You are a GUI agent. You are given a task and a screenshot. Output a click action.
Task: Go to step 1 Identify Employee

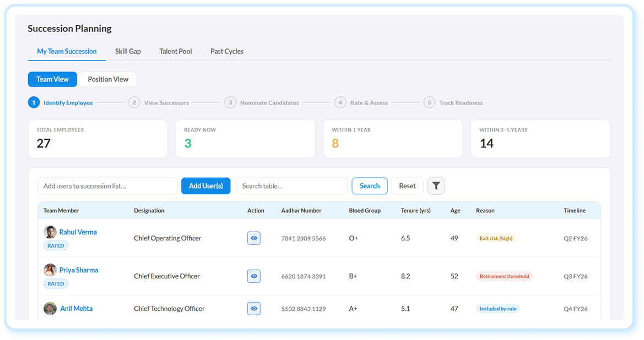(x=61, y=102)
